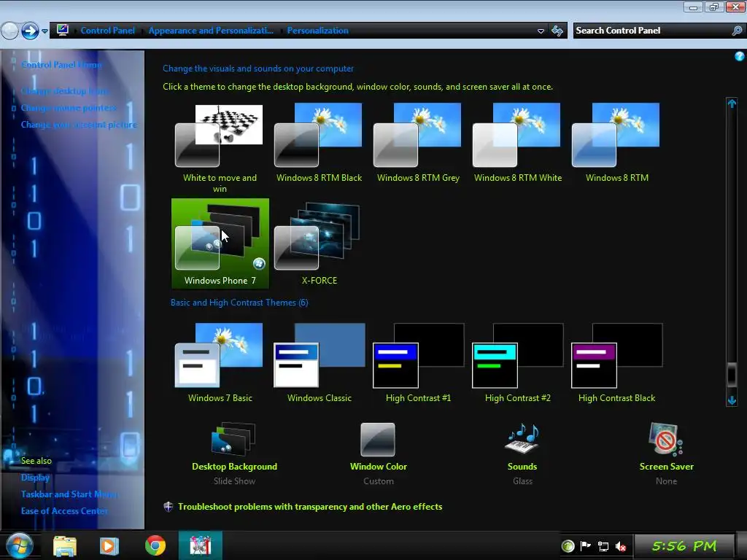Open recent pages dropdown arrow
The height and width of the screenshot is (560, 747).
[44, 31]
